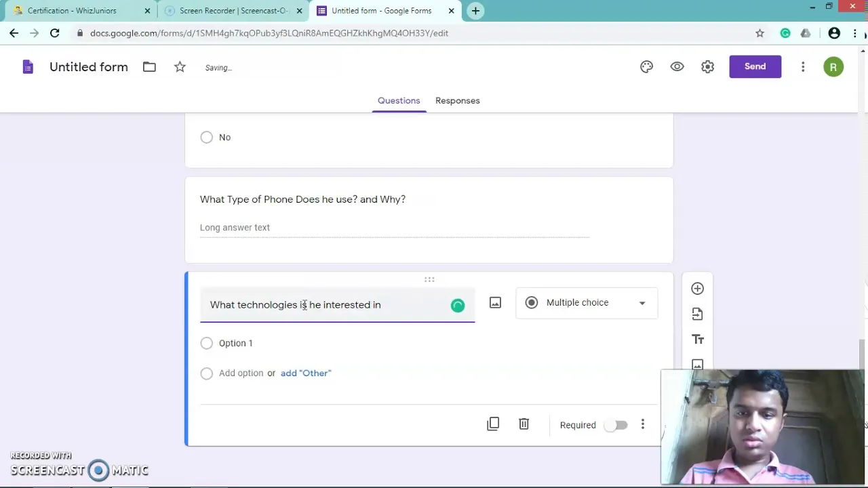Viewport: 868px width, 488px height.
Task: Close the Untitled form tab
Action: coord(451,11)
